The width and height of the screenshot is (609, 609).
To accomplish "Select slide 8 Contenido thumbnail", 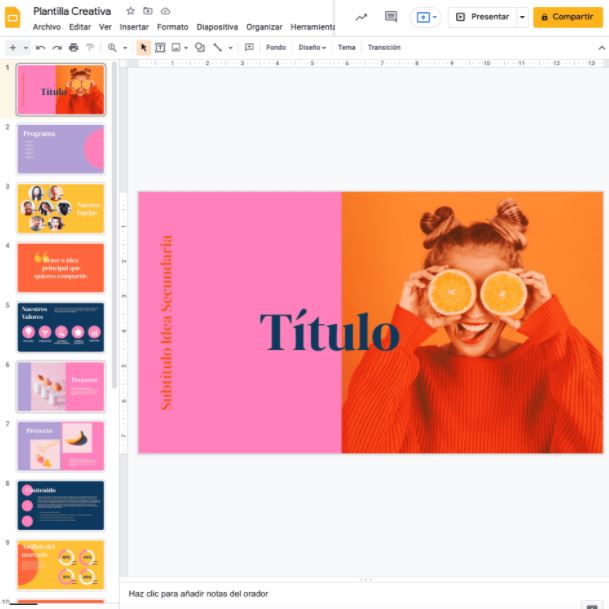I will click(x=61, y=506).
